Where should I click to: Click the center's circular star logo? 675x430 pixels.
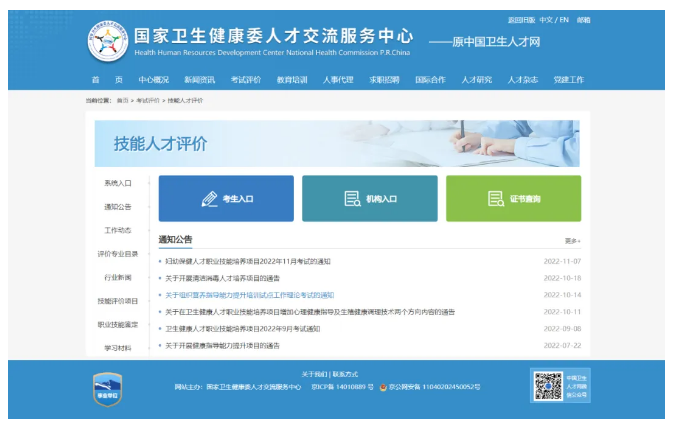pyautogui.click(x=108, y=42)
